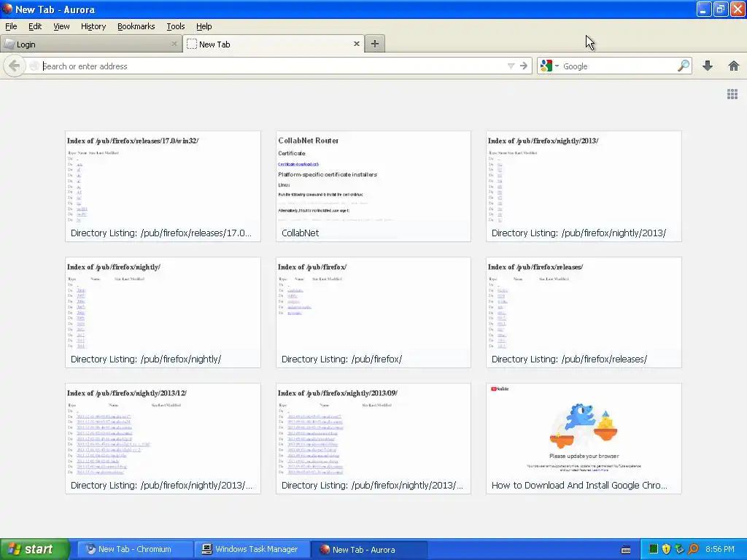Click the back arrow button
Screen dimensions: 747x560
tap(15, 66)
